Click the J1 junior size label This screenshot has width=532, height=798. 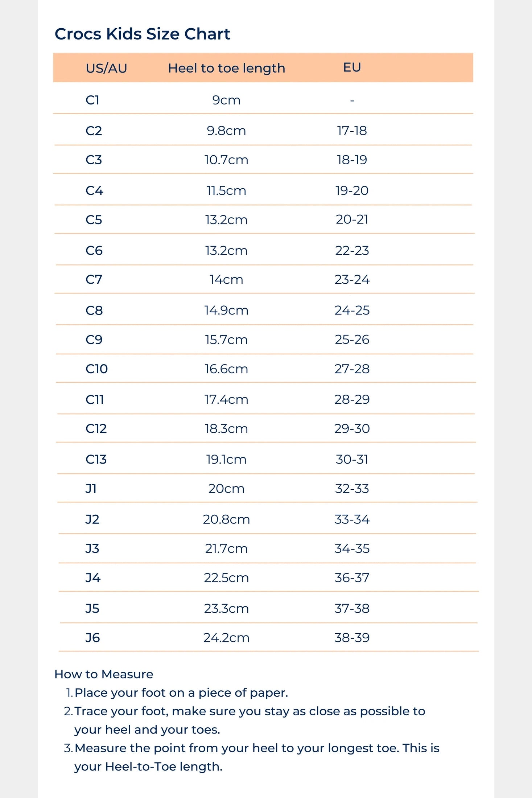91,489
